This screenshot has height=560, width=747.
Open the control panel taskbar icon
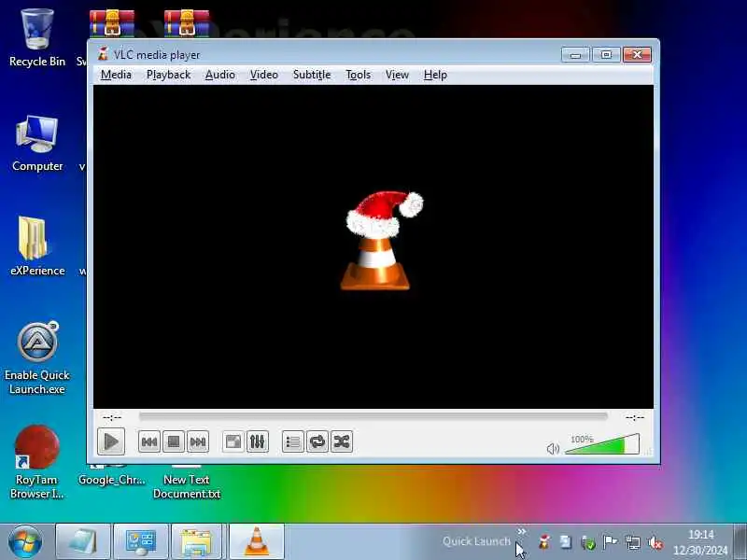141,542
